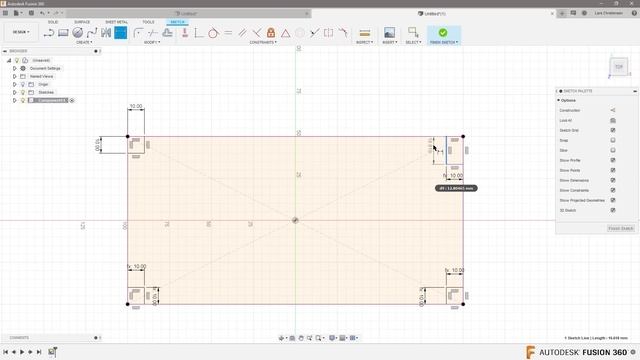Click the green Finish Sketch checkmark
Screen dimensions: 640x360
pyautogui.click(x=443, y=32)
